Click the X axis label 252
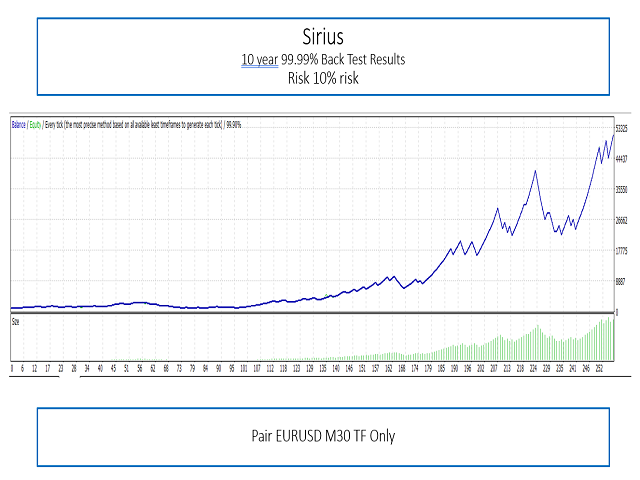Screen dimensions: 640x480 (600, 368)
